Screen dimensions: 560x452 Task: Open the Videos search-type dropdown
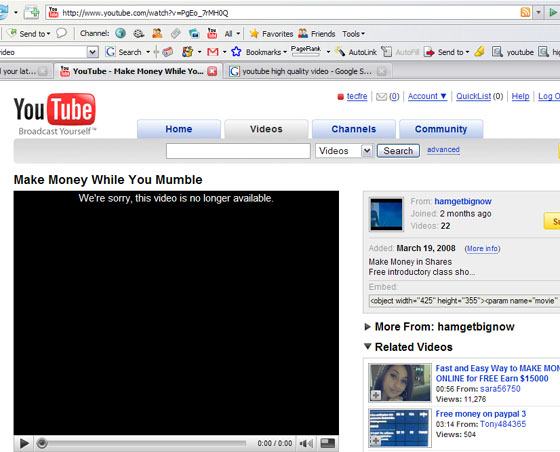tap(344, 151)
